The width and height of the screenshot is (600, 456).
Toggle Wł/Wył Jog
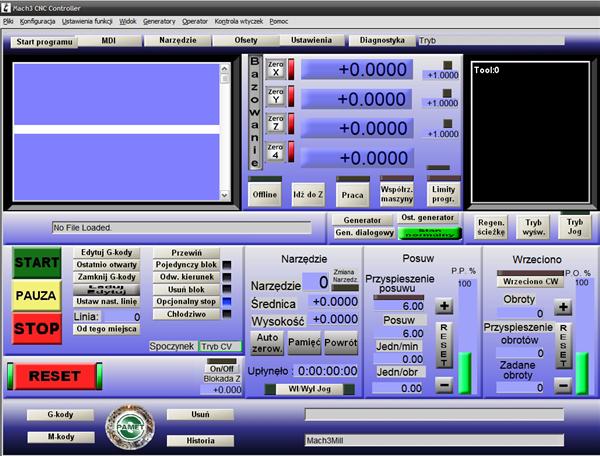310,389
